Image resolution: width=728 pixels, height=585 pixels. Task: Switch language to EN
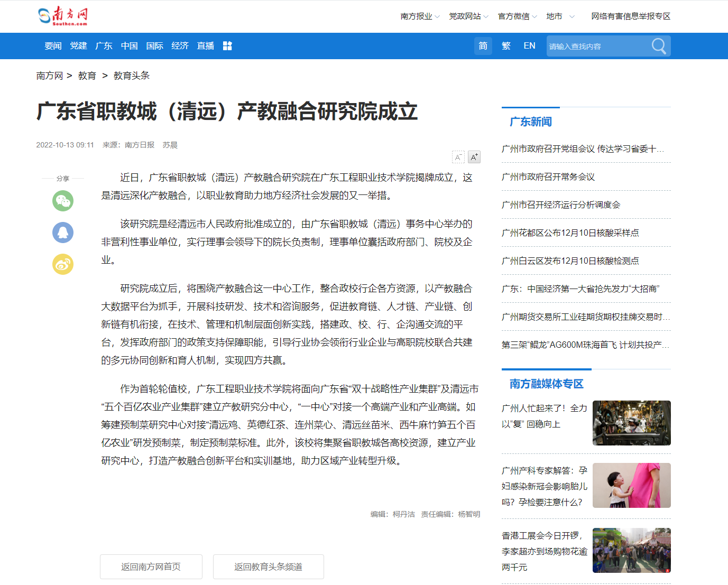[529, 46]
